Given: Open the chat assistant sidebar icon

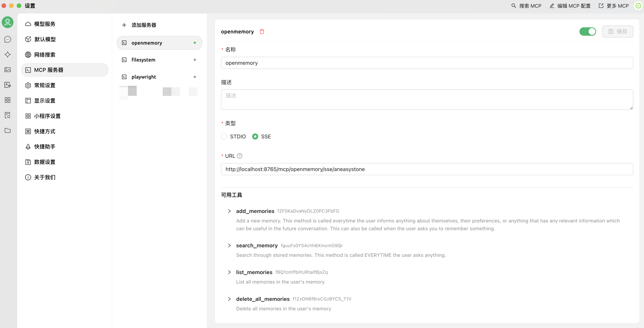Looking at the screenshot, I should pos(8,39).
